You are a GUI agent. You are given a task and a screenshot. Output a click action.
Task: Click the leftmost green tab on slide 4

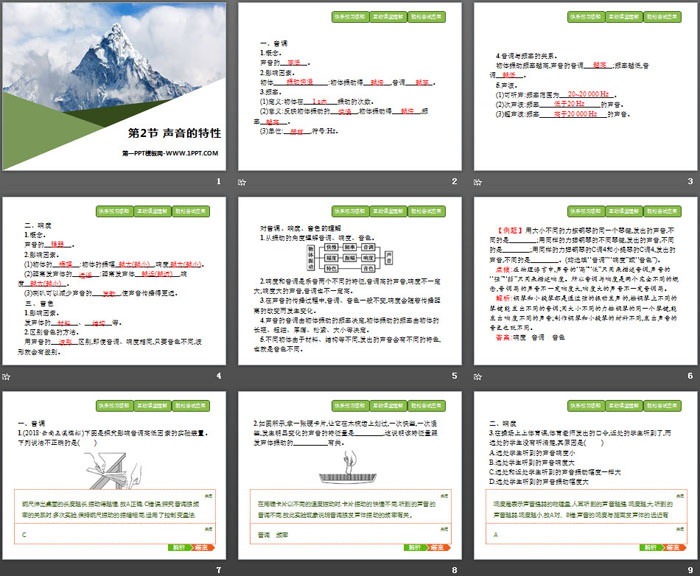coord(114,211)
